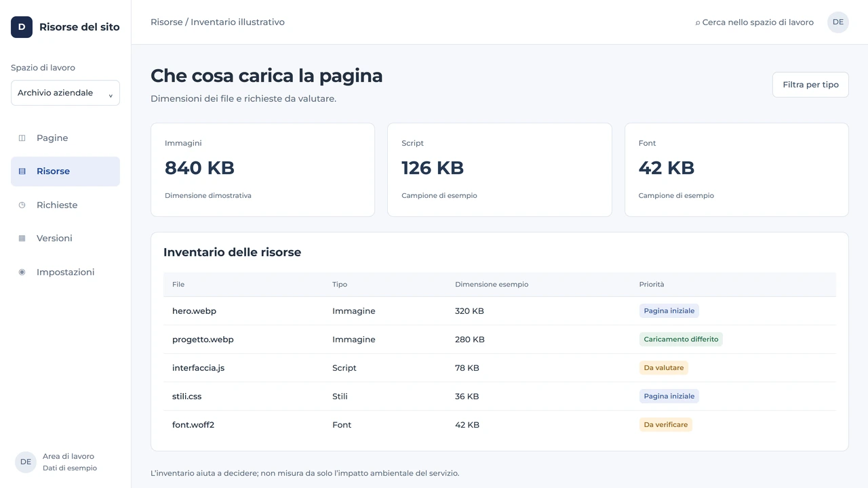Select the interfaccia.js file name
Viewport: 868px width, 488px height.
(x=198, y=368)
